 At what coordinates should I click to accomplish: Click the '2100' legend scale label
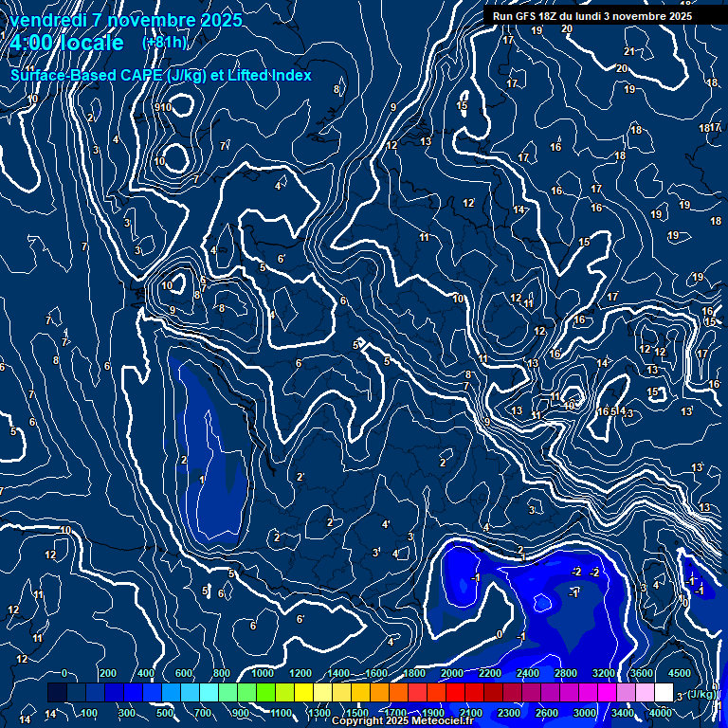(x=471, y=713)
